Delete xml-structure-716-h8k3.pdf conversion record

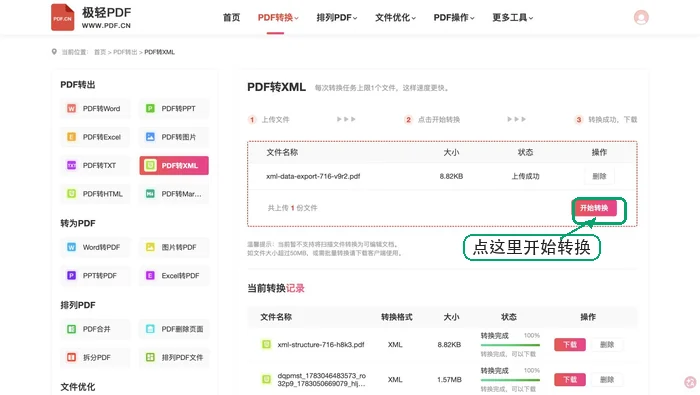coord(607,345)
